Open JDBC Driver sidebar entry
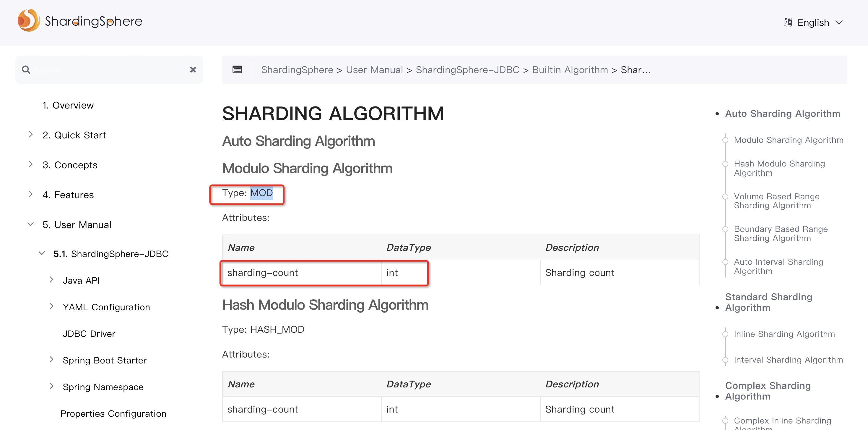 (89, 334)
